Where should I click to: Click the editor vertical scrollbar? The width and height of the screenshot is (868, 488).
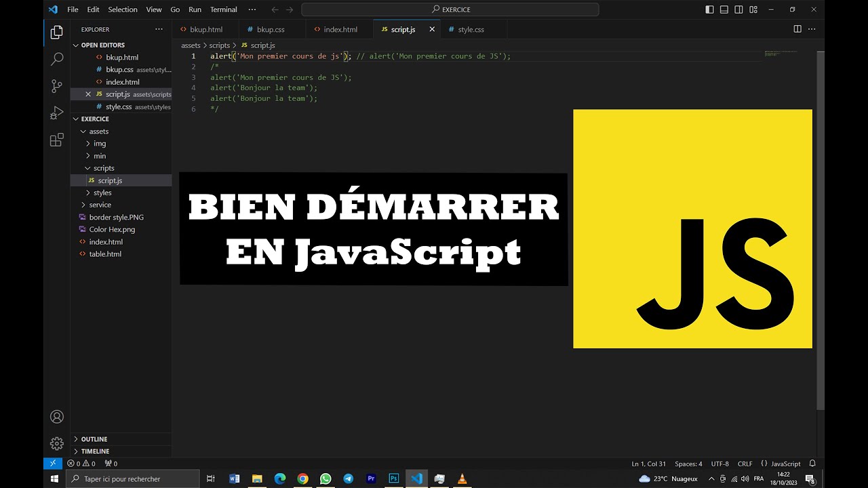(x=821, y=230)
